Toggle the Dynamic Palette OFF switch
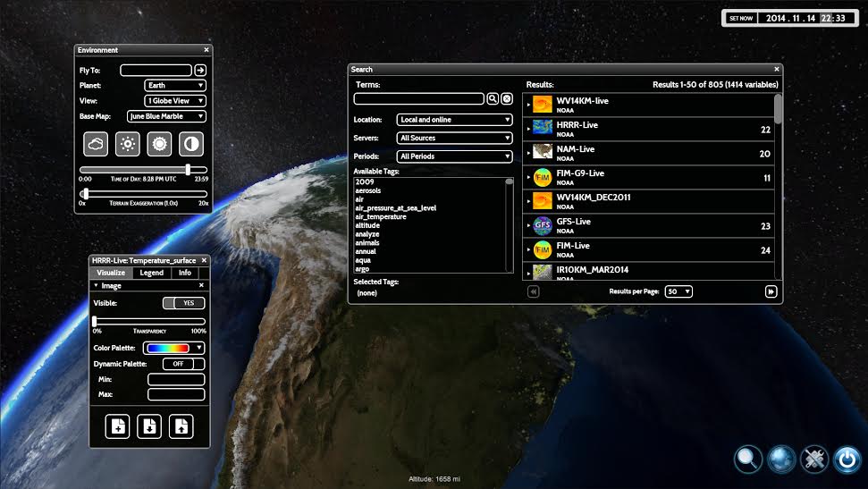 click(183, 364)
